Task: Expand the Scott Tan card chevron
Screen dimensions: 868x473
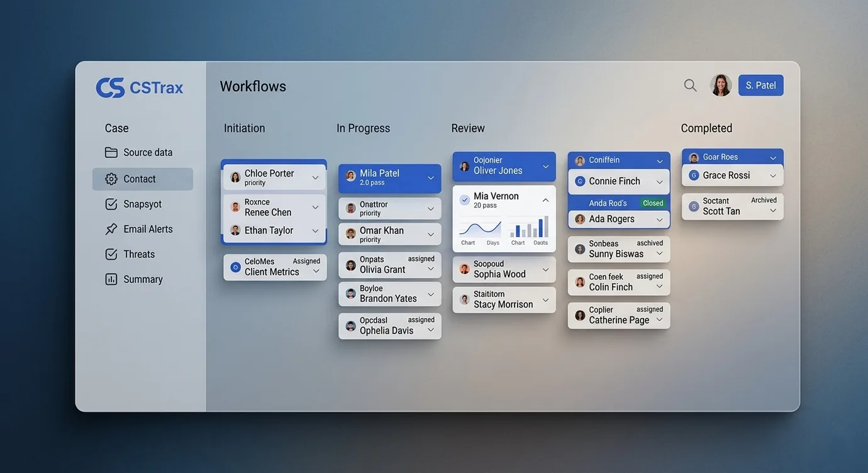Action: pyautogui.click(x=773, y=211)
